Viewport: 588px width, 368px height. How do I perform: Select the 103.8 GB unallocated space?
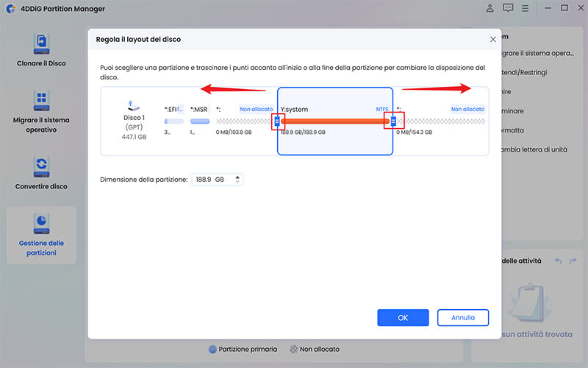(x=244, y=121)
